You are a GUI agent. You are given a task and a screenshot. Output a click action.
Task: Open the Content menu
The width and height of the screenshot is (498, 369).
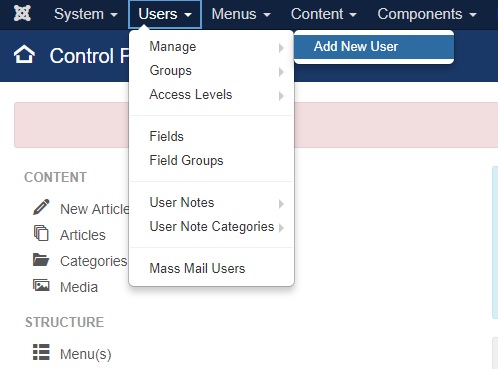(x=324, y=14)
